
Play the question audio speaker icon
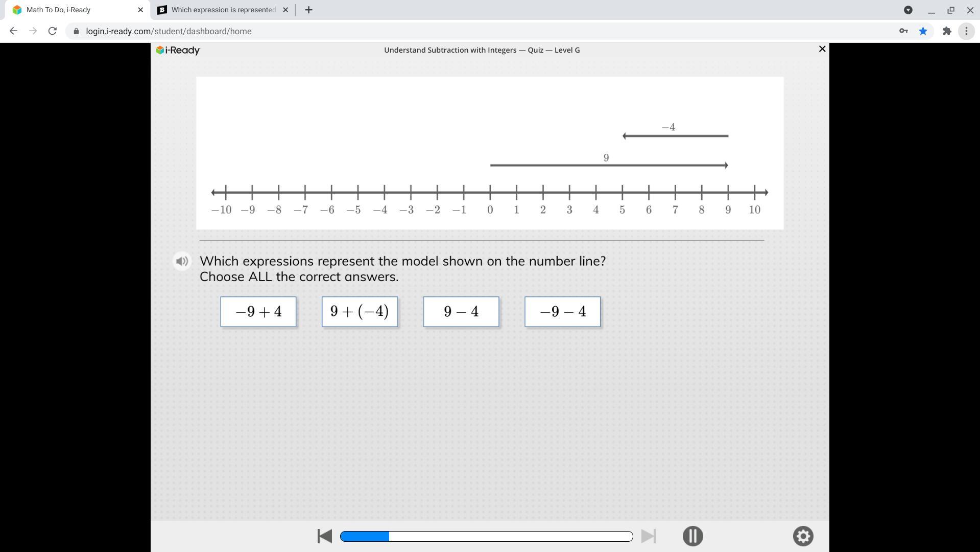182,261
